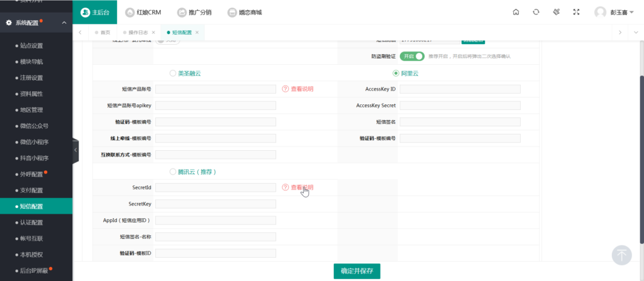Click the help icon beside 短信产品账号
644x281 pixels.
[x=286, y=89]
